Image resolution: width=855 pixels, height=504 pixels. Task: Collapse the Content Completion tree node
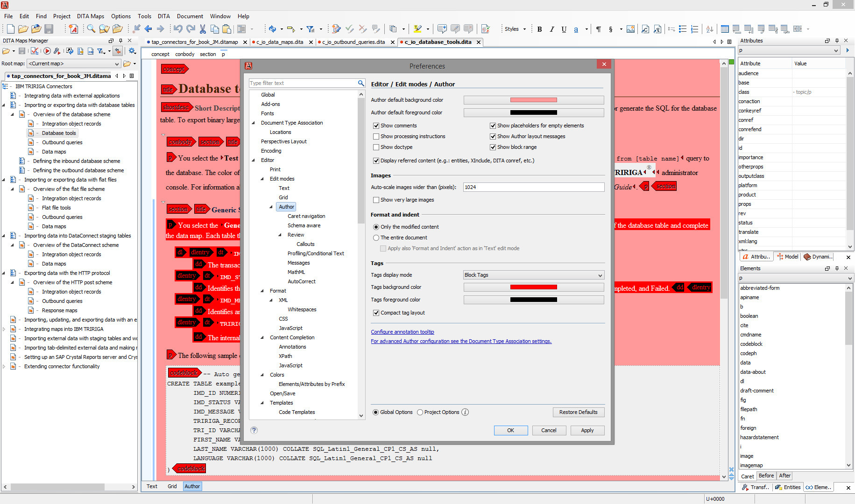pos(262,337)
